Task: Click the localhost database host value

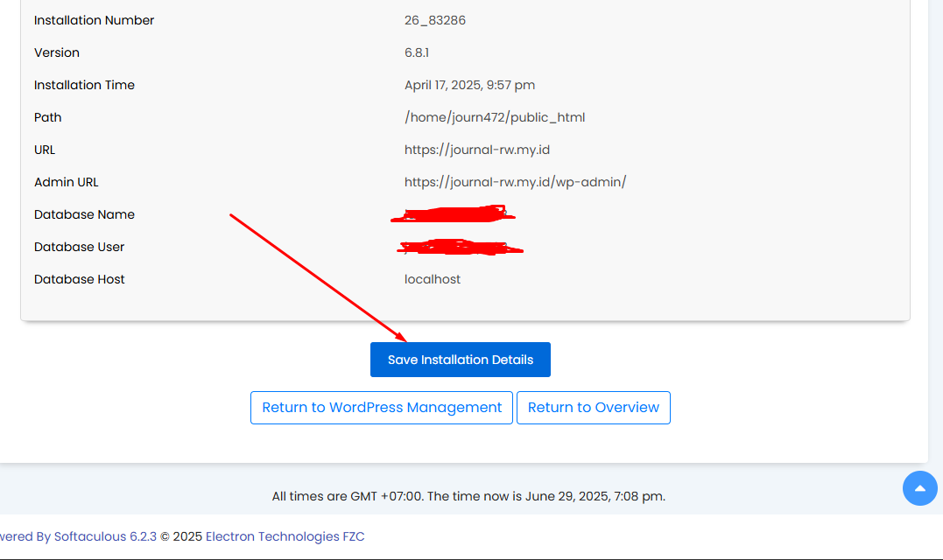Action: (432, 279)
